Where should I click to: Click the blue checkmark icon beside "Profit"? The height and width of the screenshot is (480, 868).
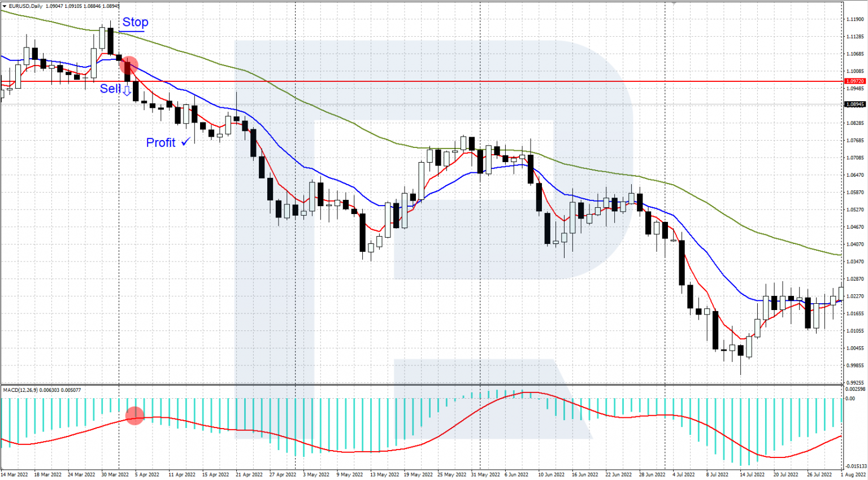pyautogui.click(x=185, y=142)
